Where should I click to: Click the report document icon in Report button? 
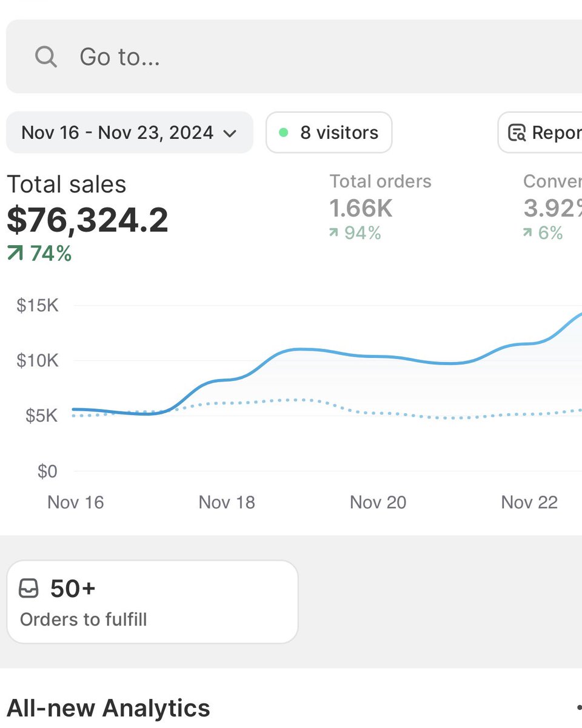click(517, 132)
